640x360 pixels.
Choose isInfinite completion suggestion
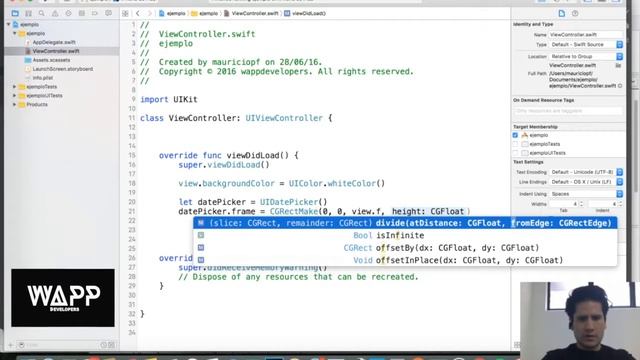(x=405, y=236)
